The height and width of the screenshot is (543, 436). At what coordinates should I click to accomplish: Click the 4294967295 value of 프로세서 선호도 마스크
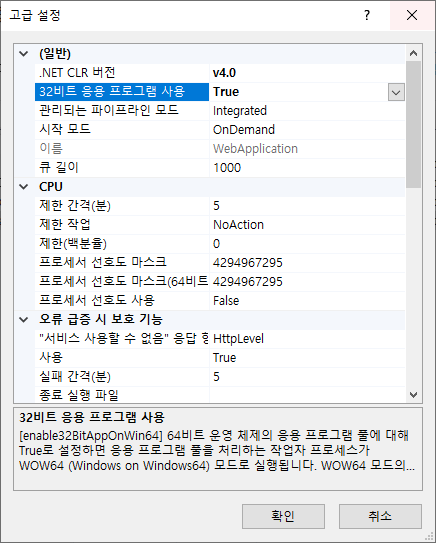pos(248,263)
